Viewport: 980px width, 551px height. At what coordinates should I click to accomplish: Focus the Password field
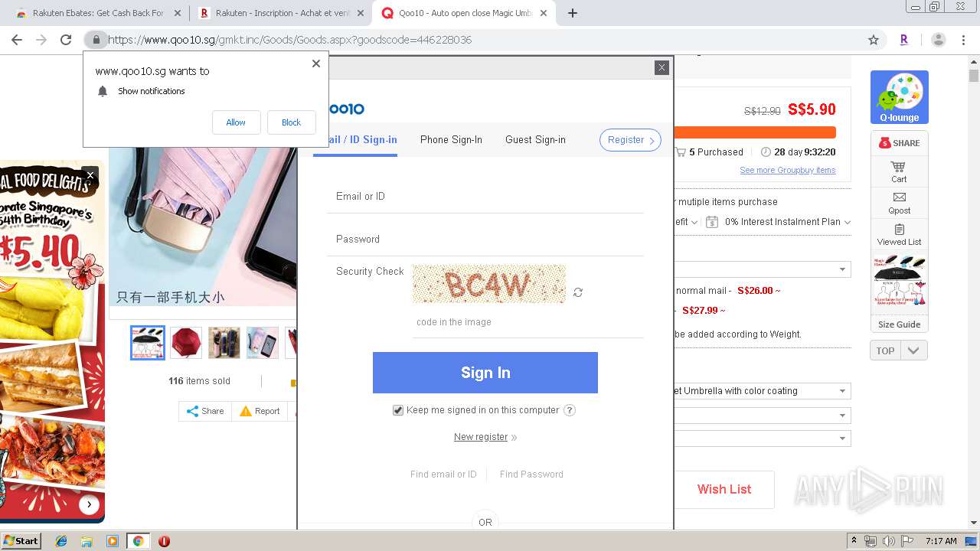pos(485,240)
